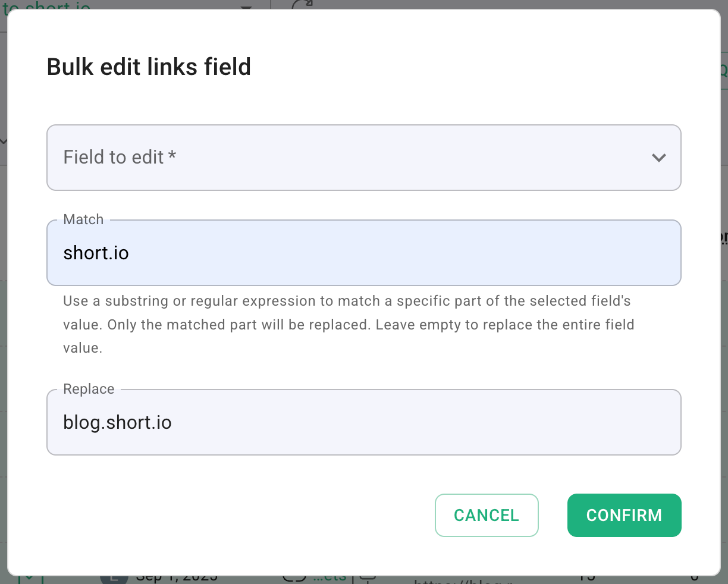
Task: Select the short.io domain name at top-left
Action: click(x=48, y=7)
